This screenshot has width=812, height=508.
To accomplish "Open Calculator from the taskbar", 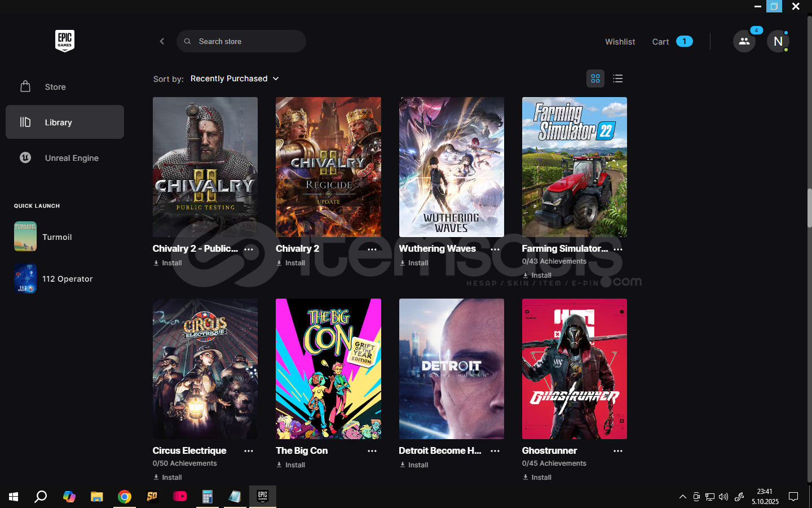I will [208, 497].
